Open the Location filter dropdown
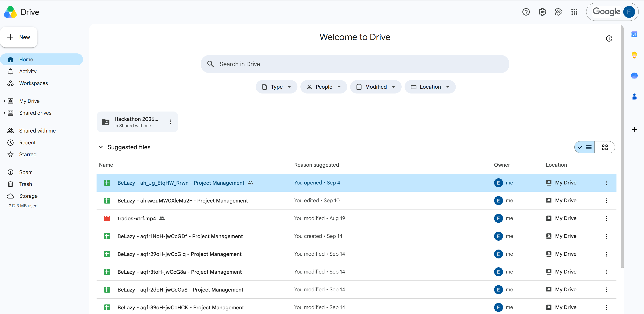Screen dimensions: 644x314 point(430,87)
